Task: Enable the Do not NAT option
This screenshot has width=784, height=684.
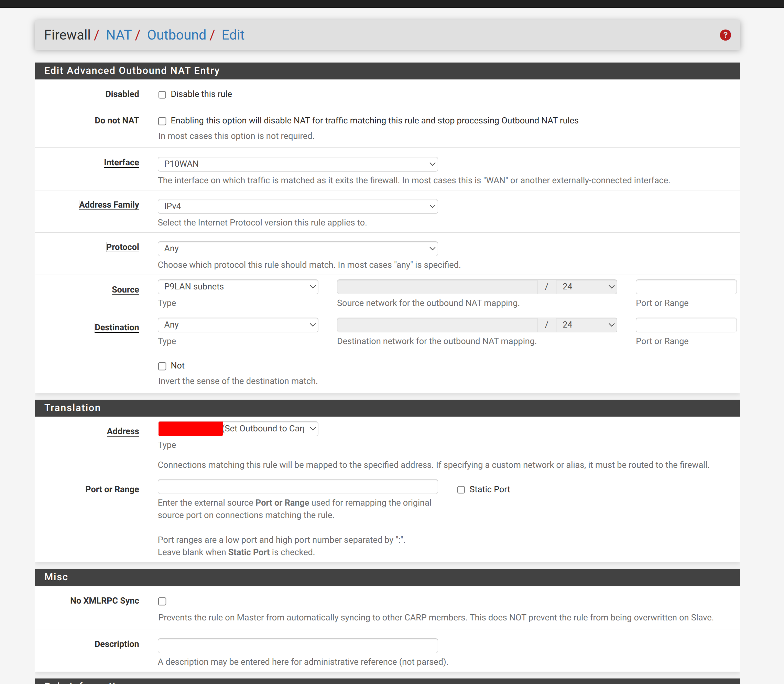Action: [162, 121]
